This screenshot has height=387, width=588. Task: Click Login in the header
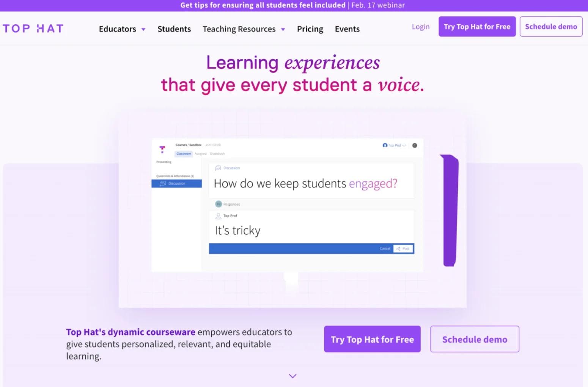[x=420, y=27]
